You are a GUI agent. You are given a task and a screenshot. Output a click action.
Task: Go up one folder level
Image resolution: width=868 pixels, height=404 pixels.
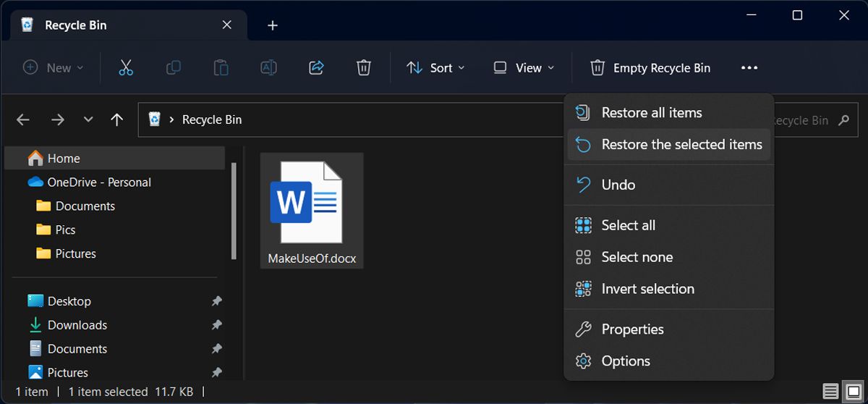[x=116, y=120]
